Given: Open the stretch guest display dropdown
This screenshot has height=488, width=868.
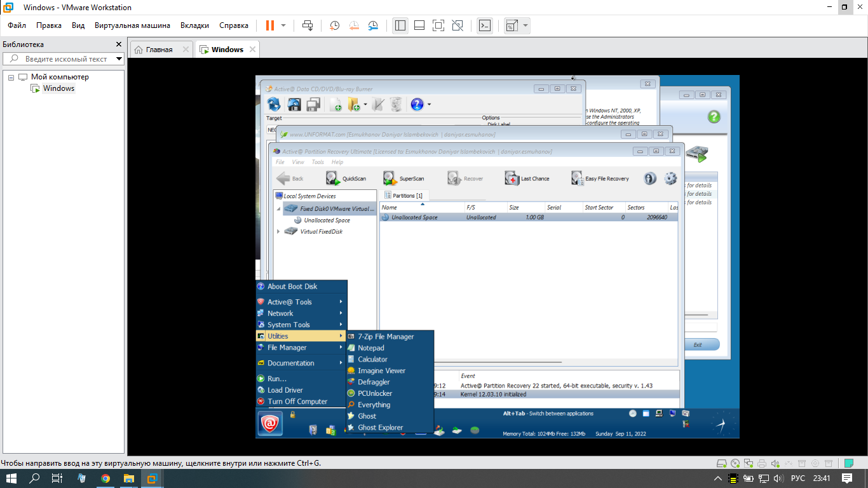Looking at the screenshot, I should [x=526, y=25].
